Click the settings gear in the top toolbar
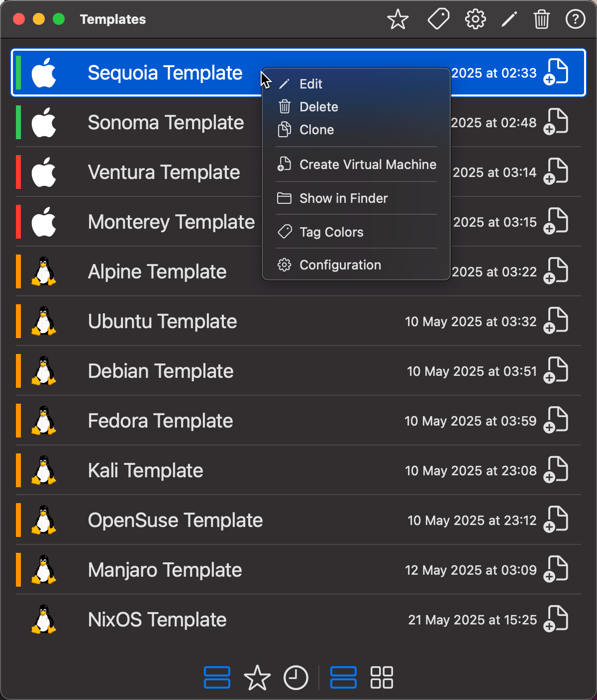This screenshot has width=597, height=700. click(x=475, y=20)
